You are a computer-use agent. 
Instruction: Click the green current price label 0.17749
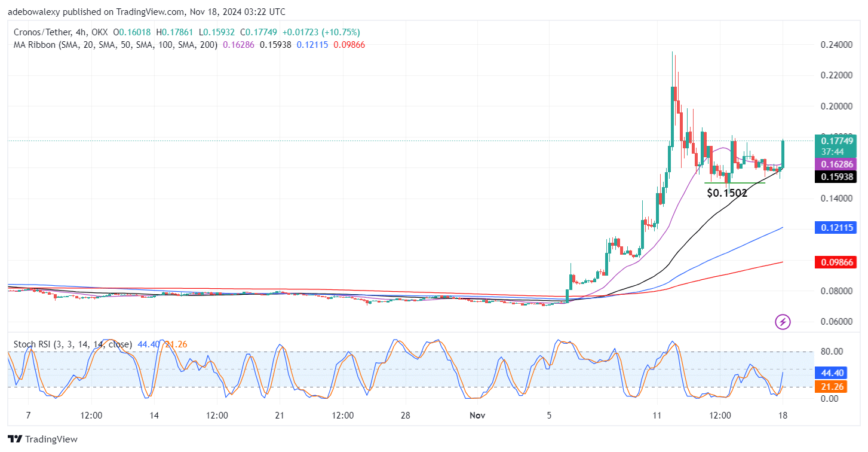pos(837,141)
